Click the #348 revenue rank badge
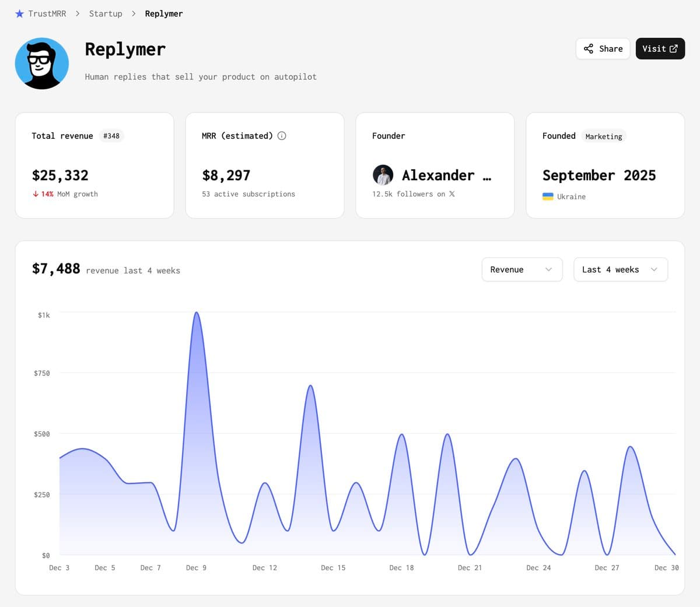The width and height of the screenshot is (700, 607). (x=111, y=136)
